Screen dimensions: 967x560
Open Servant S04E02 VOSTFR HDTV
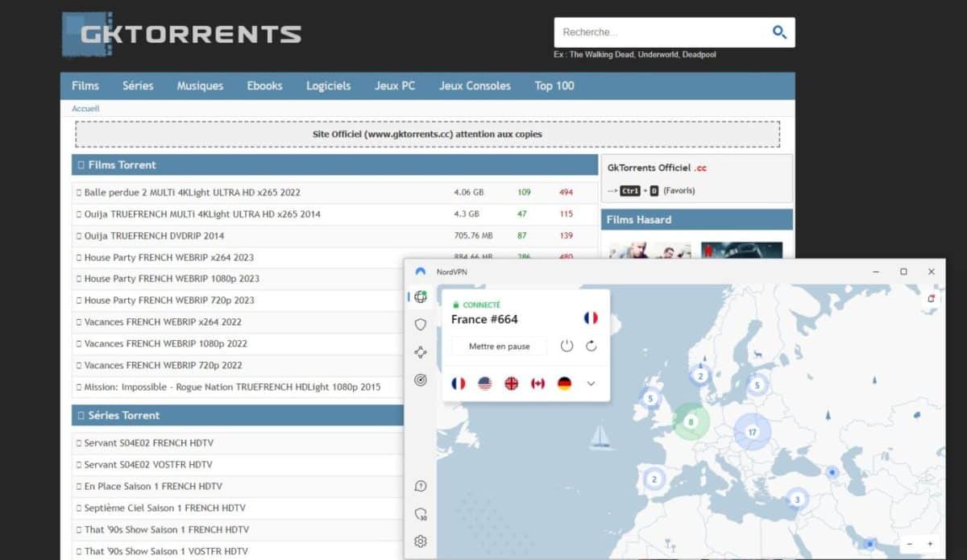(x=148, y=465)
